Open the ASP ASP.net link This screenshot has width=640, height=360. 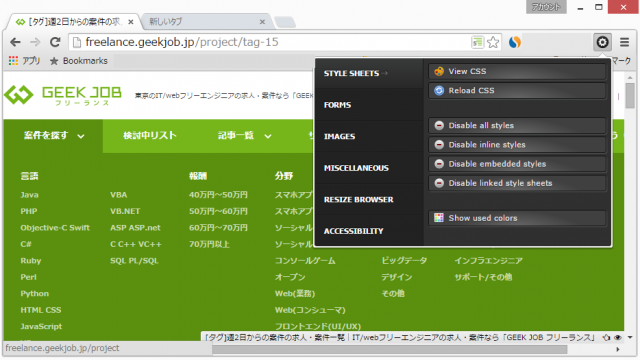point(135,228)
